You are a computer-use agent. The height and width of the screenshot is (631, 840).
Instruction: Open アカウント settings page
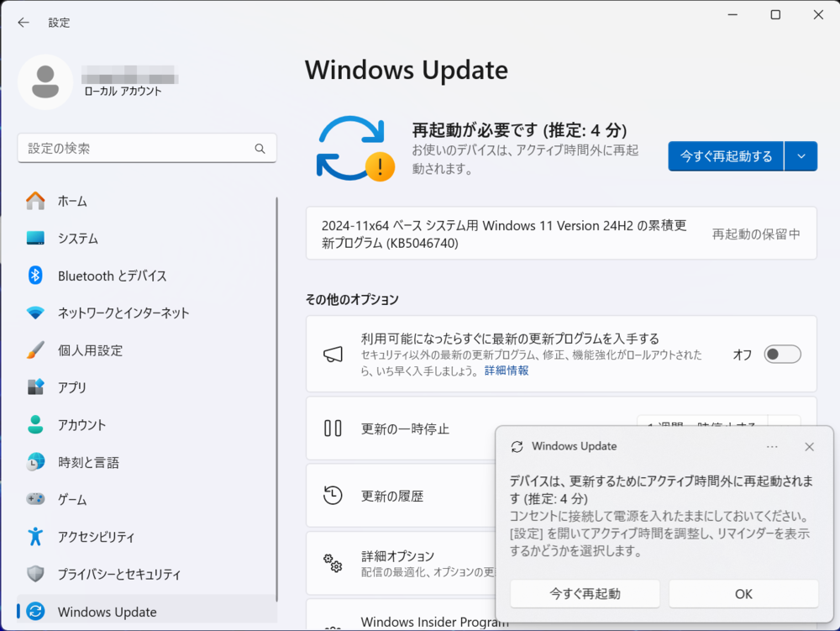point(147,424)
